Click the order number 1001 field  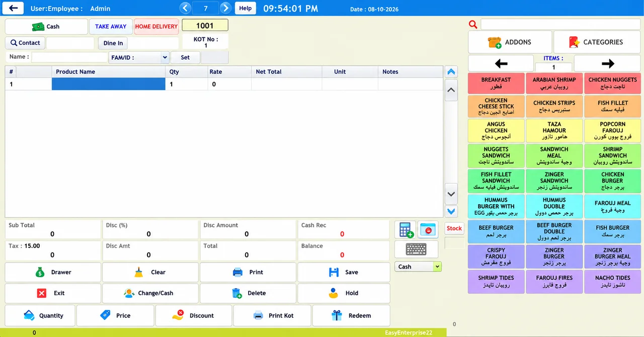[205, 26]
